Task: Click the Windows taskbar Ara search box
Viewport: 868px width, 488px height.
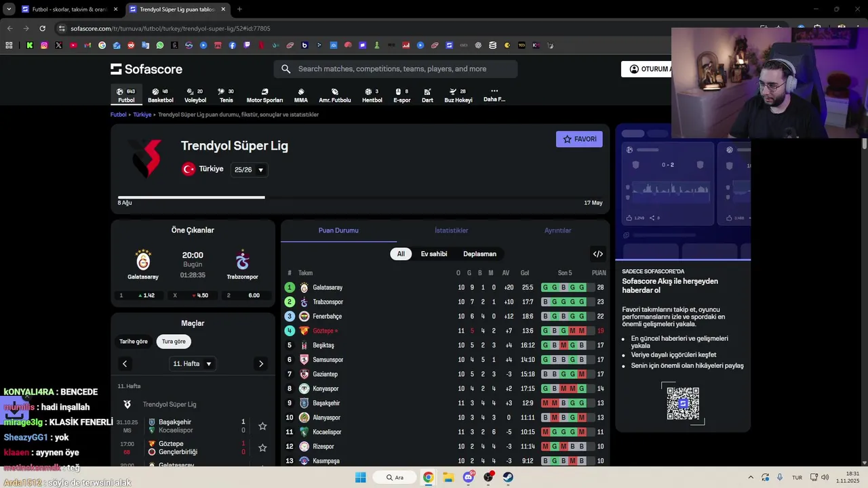Action: [x=395, y=477]
